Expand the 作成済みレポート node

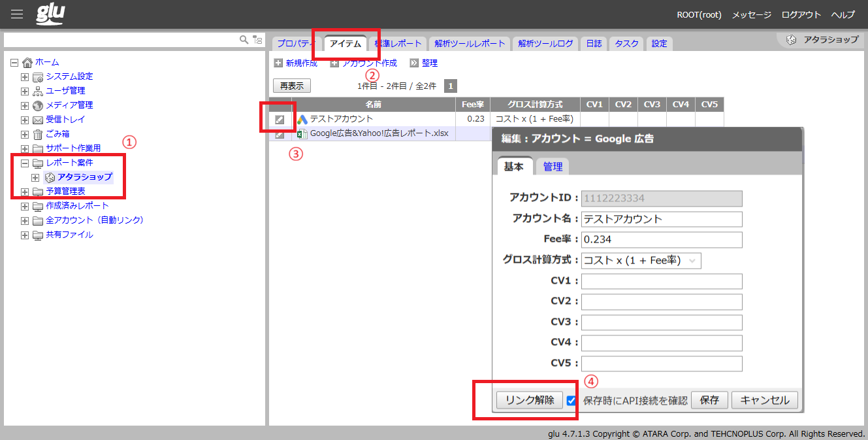click(x=25, y=207)
